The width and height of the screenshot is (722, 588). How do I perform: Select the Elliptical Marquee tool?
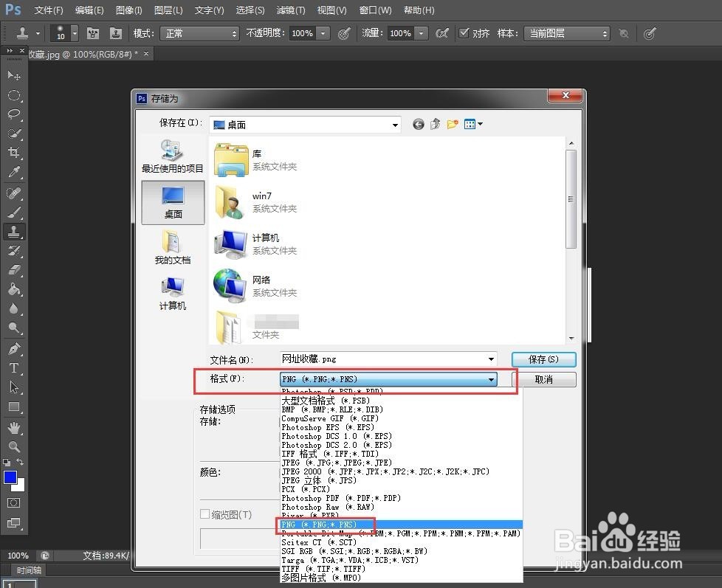point(14,94)
